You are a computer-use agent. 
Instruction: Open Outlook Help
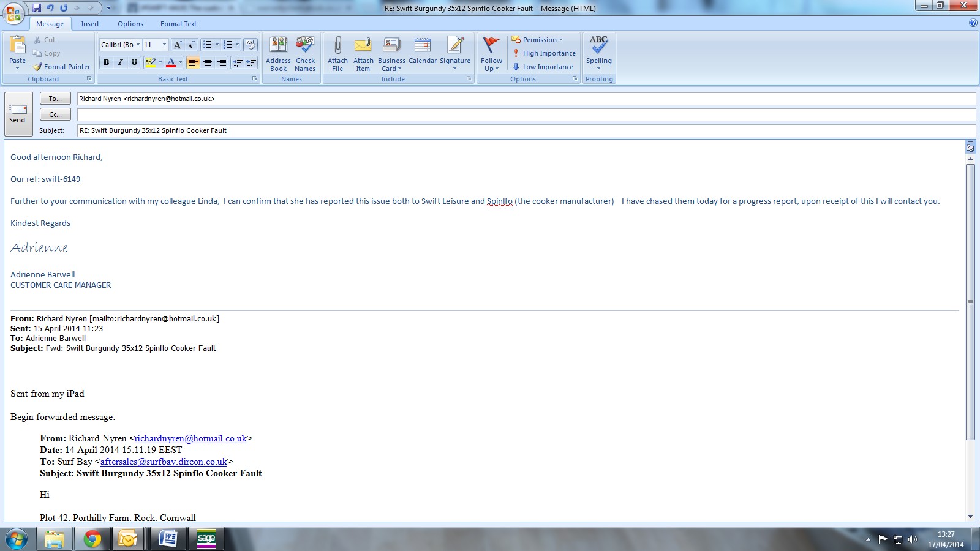[x=973, y=23]
